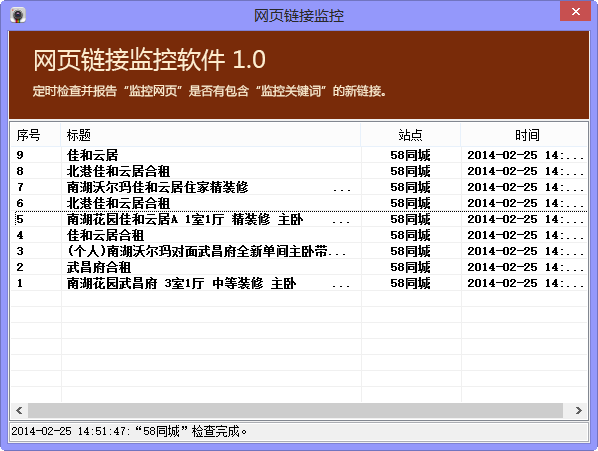Click the horizontal scrollbar track

pos(296,410)
